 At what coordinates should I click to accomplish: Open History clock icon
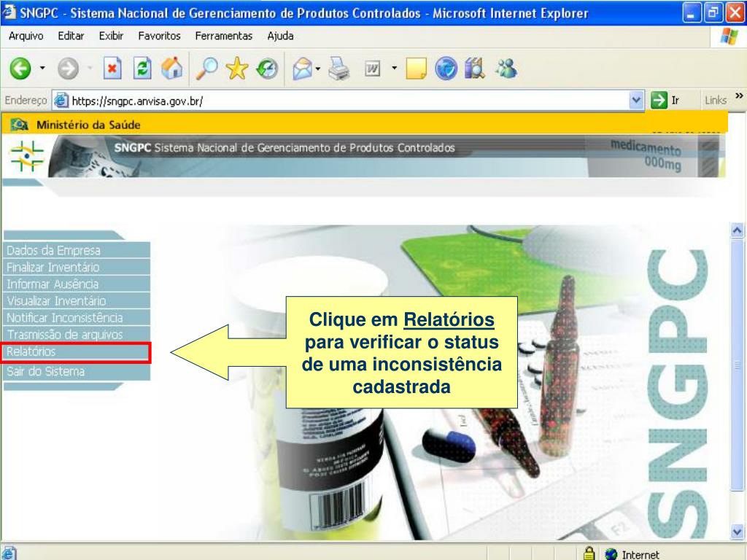[267, 69]
